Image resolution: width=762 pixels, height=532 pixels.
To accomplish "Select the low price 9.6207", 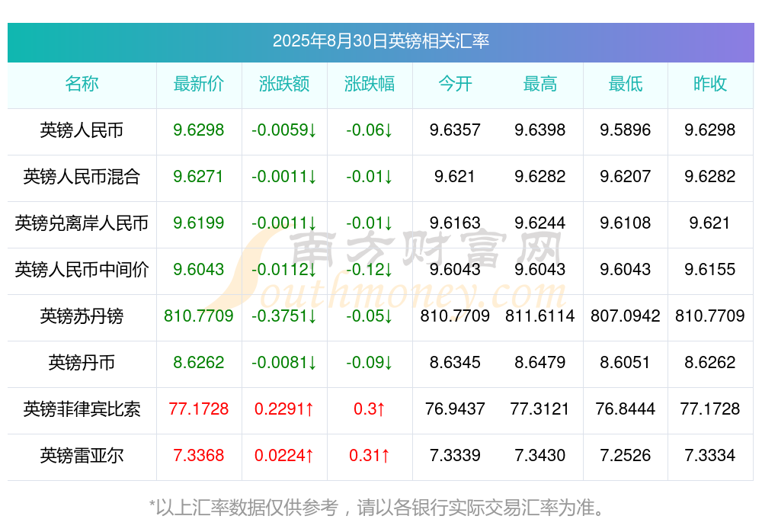I will 625,176.
